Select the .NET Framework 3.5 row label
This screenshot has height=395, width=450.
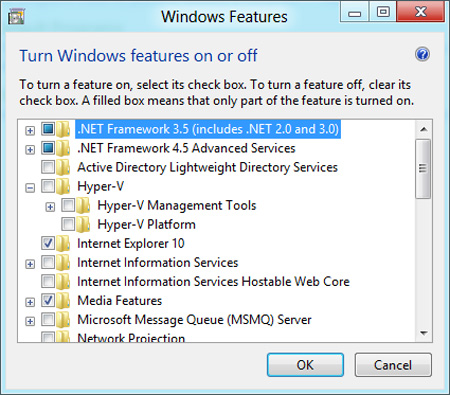[x=208, y=129]
